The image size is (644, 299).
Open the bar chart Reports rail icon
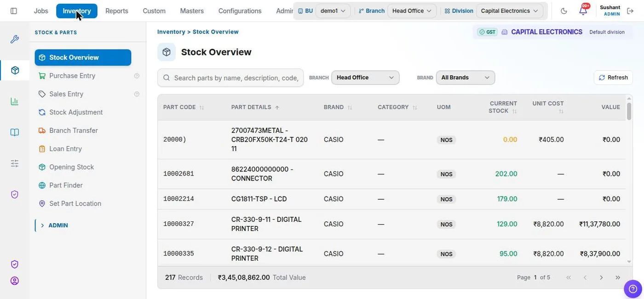(x=15, y=102)
